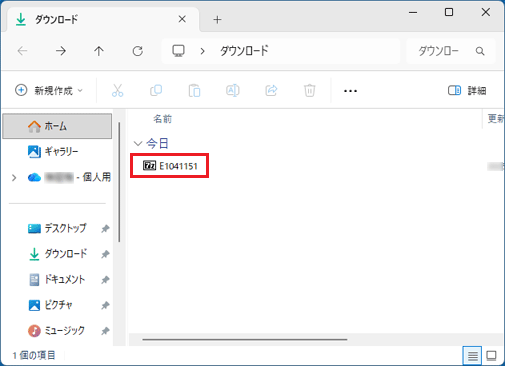The width and height of the screenshot is (505, 366).
Task: Click the Cut scissors icon
Action: pos(117,90)
